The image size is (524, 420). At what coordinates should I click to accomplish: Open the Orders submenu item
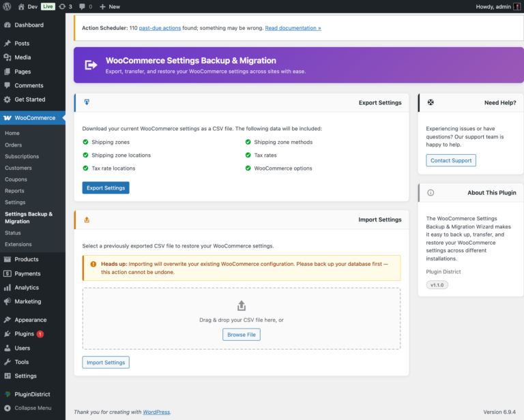click(x=14, y=145)
